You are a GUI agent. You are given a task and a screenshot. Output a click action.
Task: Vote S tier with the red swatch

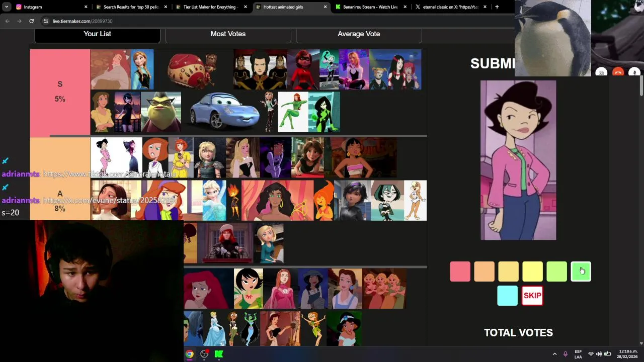pos(460,271)
